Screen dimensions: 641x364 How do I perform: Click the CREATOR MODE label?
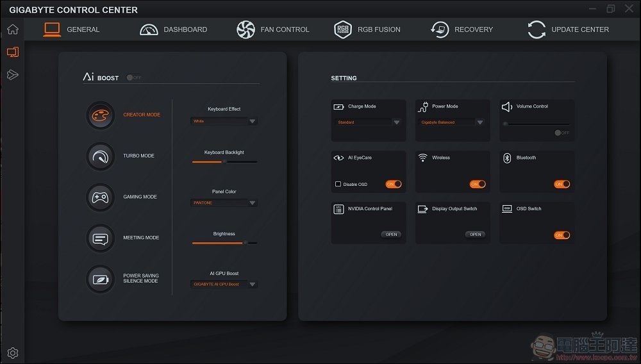tap(142, 115)
